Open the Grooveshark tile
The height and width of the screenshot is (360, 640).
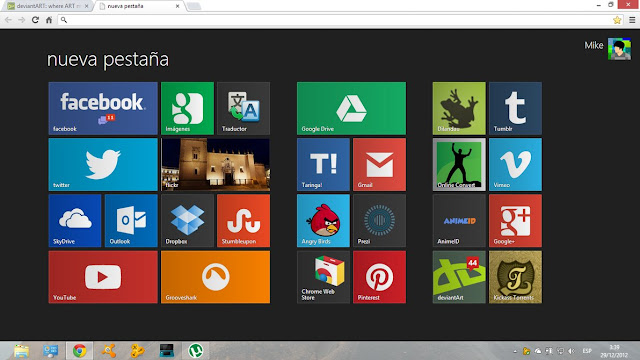(x=216, y=277)
